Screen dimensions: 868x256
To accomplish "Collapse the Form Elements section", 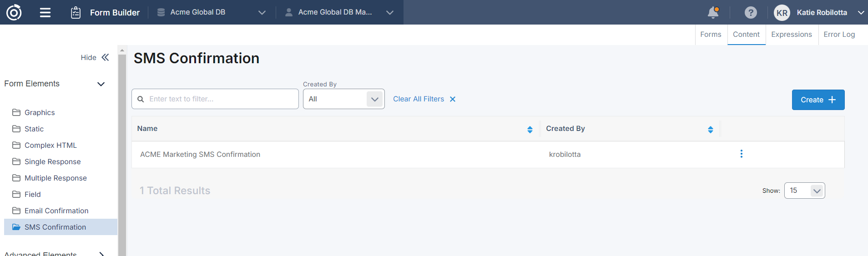I will pyautogui.click(x=101, y=84).
